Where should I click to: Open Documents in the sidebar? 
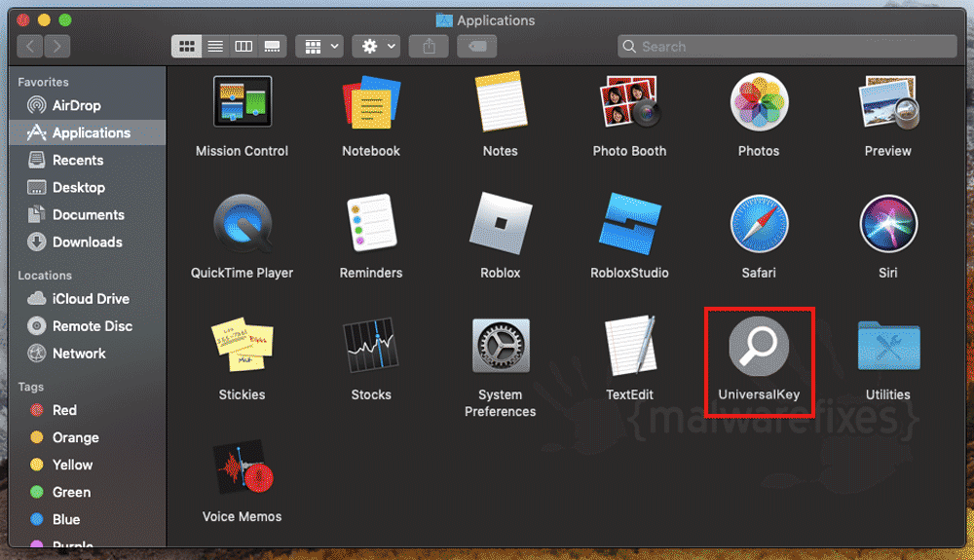[88, 215]
